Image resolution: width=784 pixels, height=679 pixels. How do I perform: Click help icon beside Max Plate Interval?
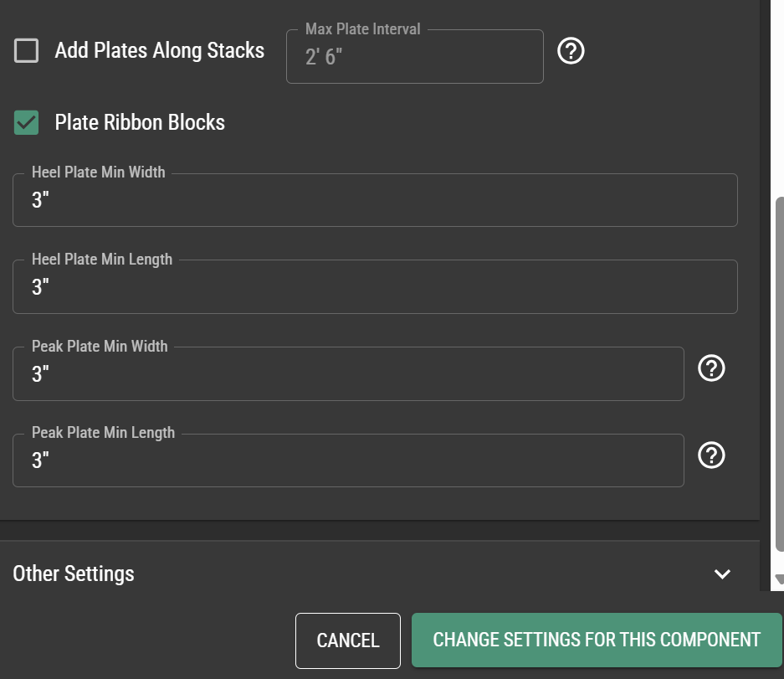571,51
